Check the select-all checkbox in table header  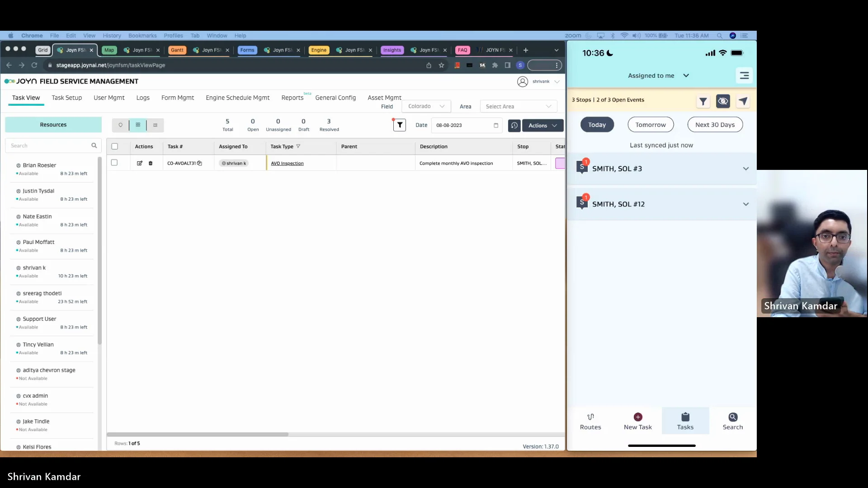pyautogui.click(x=115, y=146)
